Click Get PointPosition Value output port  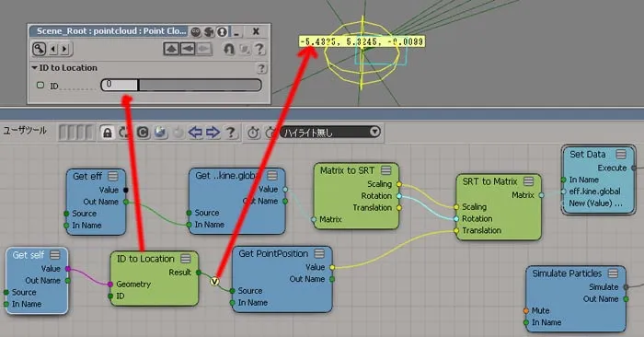[332, 267]
